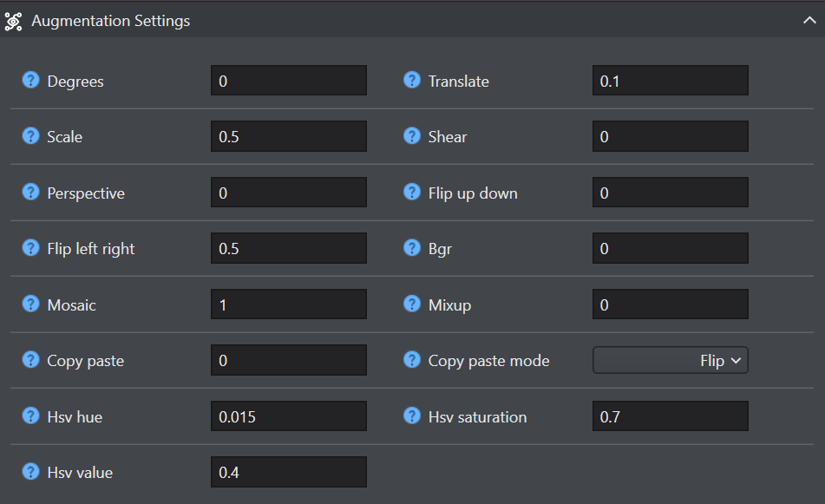Show help for Hsv saturation
825x504 pixels.
click(x=412, y=416)
